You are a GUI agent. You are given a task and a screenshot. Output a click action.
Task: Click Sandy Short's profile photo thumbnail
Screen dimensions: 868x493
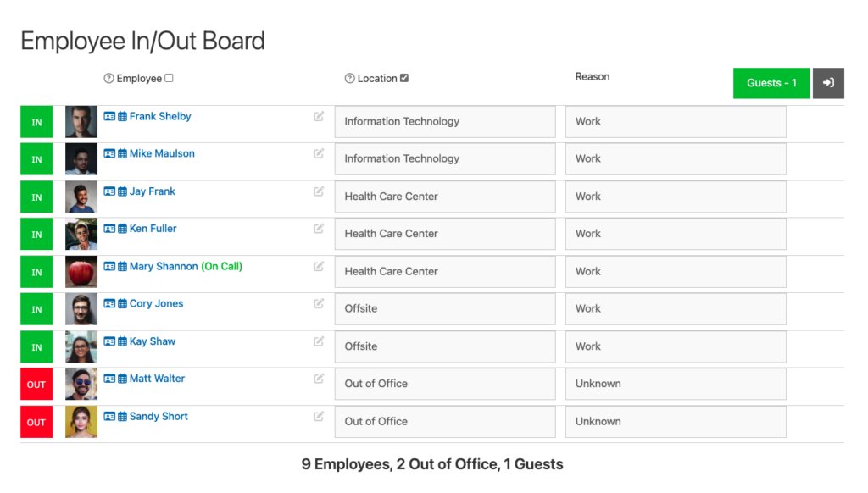pyautogui.click(x=81, y=422)
